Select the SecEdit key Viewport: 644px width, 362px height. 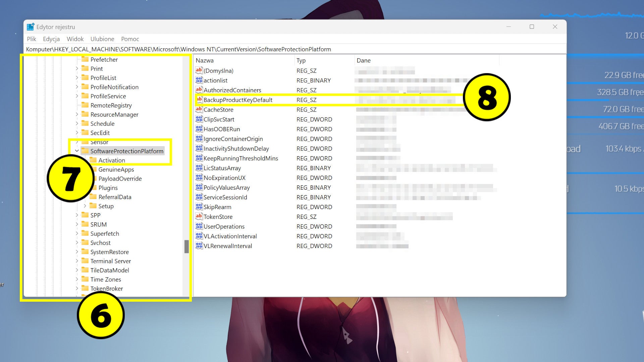100,133
